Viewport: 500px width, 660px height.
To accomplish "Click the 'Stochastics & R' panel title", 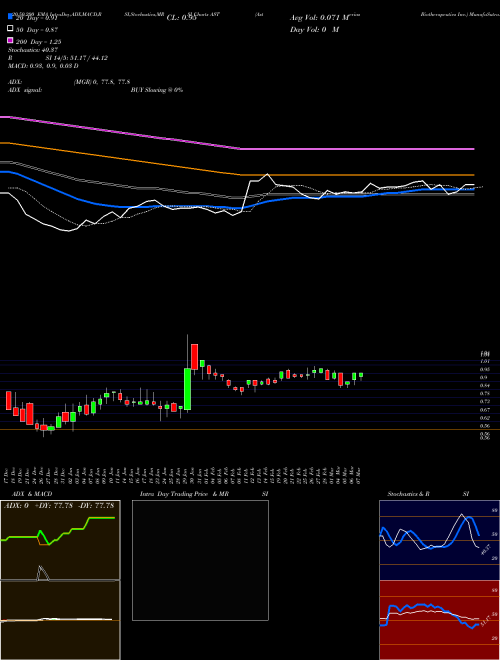I will click(x=408, y=494).
